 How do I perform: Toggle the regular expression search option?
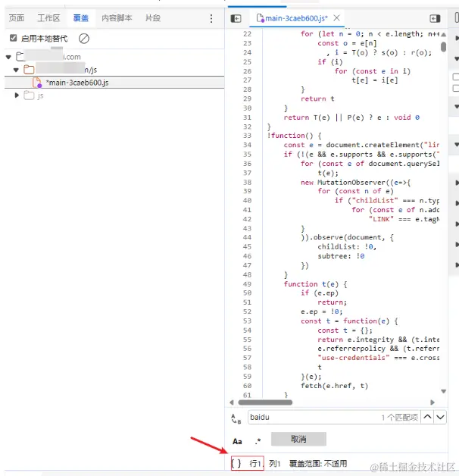pyautogui.click(x=258, y=441)
